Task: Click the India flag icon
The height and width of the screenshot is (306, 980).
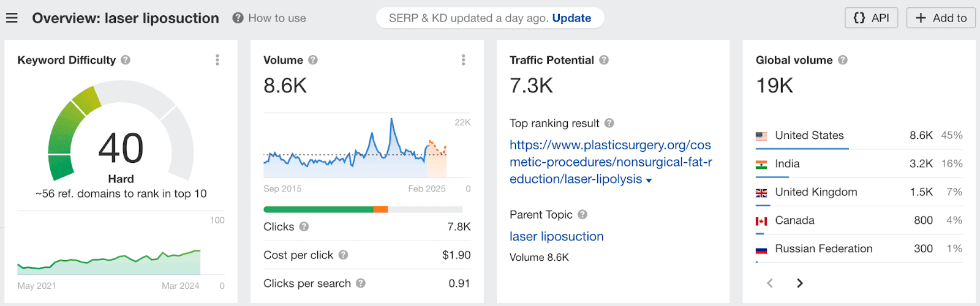Action: point(761,164)
